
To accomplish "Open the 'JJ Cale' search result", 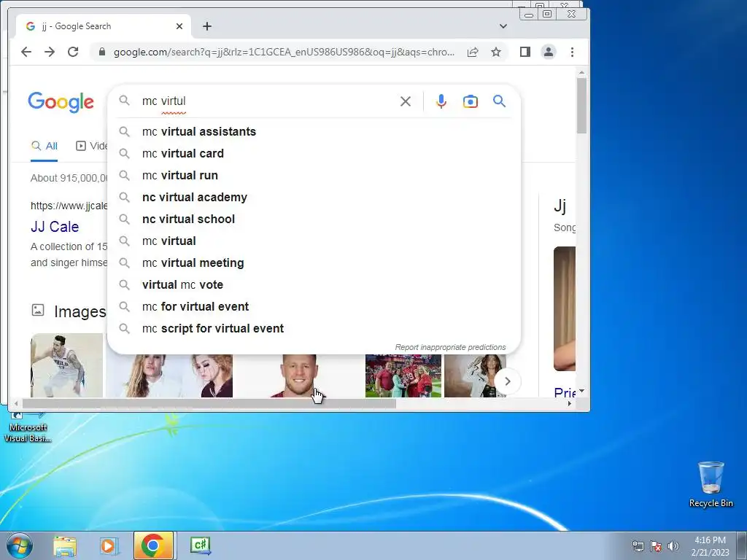I will point(55,227).
